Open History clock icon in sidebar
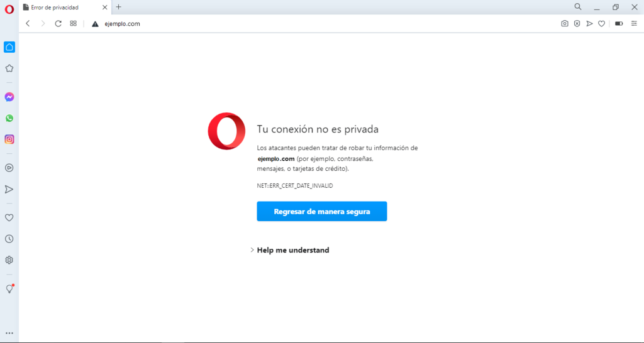Screen dimensions: 644x343 (x=9, y=239)
